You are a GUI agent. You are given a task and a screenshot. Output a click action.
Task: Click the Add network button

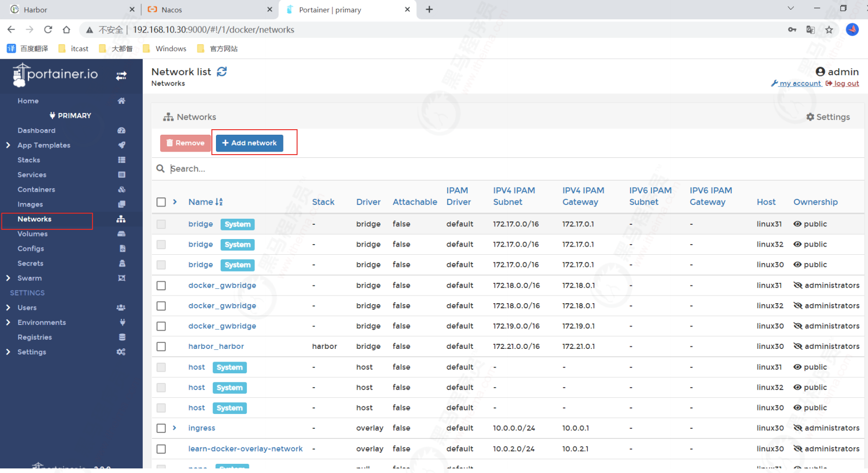click(250, 143)
